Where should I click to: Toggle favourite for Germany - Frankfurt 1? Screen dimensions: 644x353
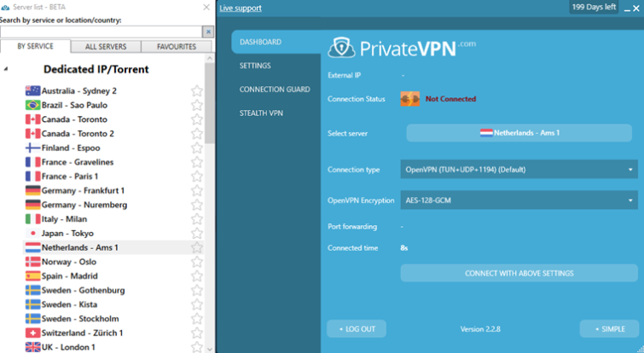pos(197,190)
